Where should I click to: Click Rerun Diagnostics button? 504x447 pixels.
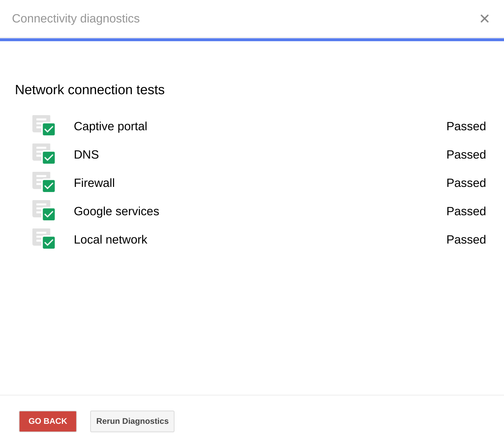[132, 421]
